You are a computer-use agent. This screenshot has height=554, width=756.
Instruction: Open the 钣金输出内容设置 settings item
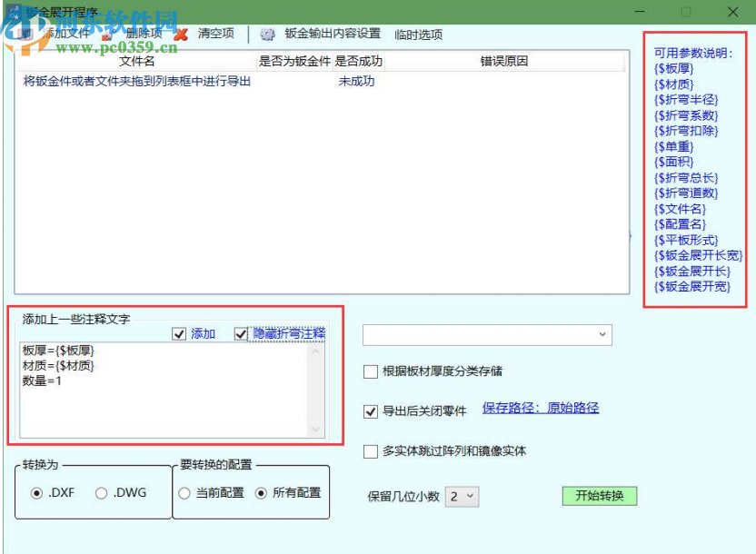(x=333, y=34)
